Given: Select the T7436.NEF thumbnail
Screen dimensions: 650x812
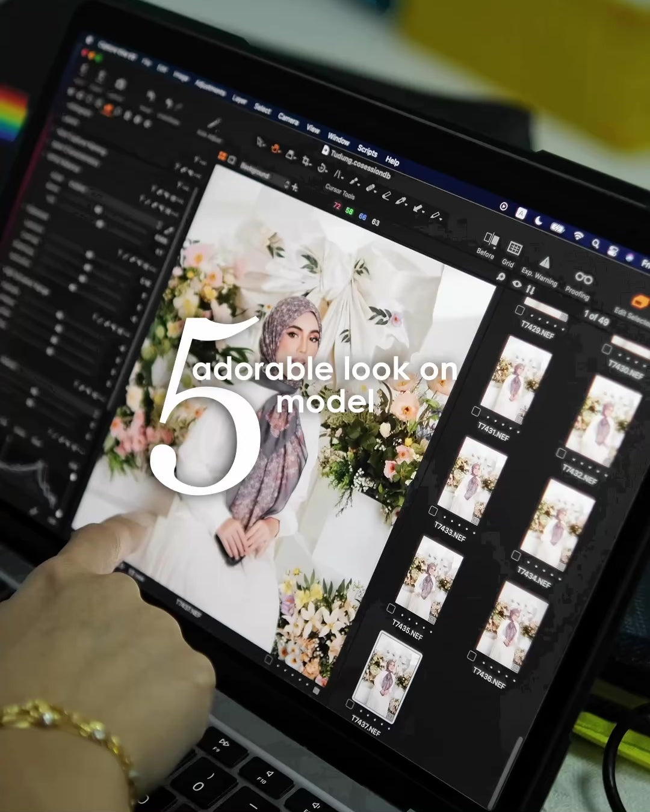Looking at the screenshot, I should (513, 626).
